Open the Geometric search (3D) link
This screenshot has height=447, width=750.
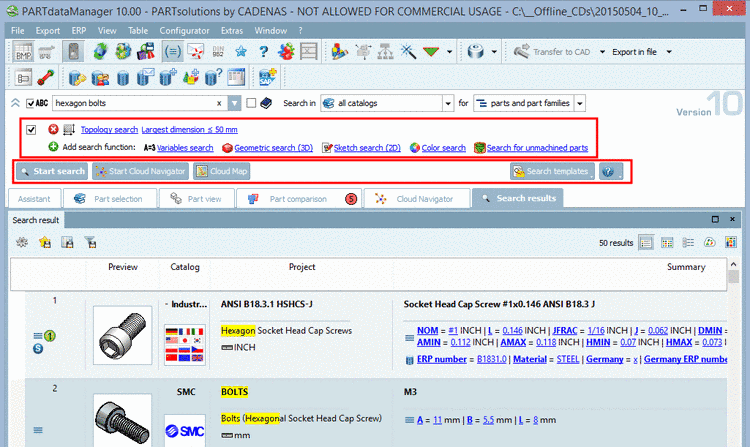274,148
